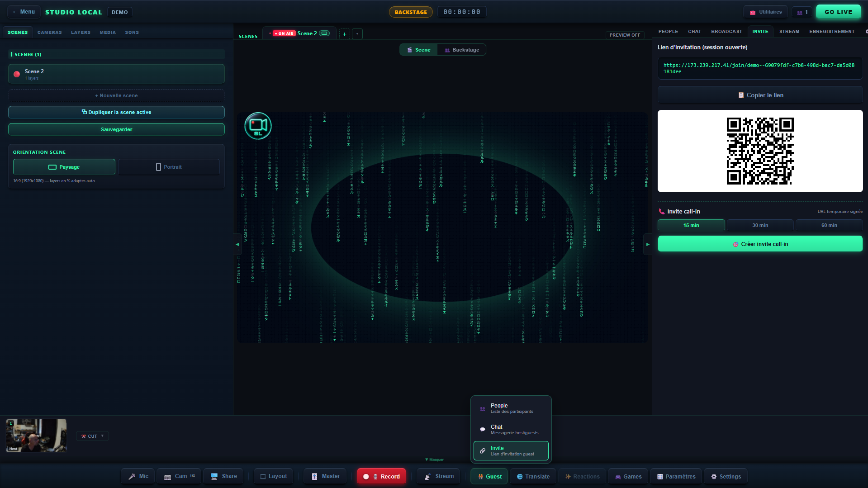Open the Games panel
This screenshot has height=488, width=868.
628,476
